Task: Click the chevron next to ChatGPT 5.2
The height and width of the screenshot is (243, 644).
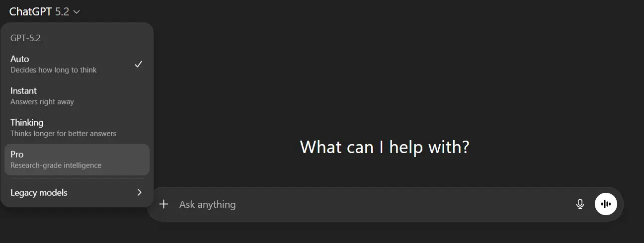Action: pyautogui.click(x=76, y=12)
